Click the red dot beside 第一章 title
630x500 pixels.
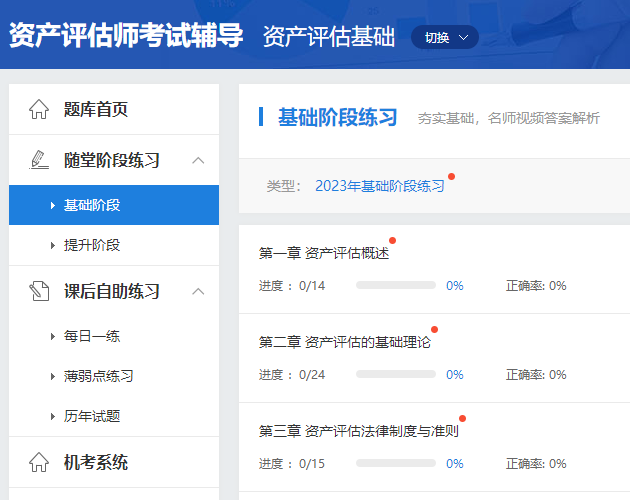click(392, 240)
